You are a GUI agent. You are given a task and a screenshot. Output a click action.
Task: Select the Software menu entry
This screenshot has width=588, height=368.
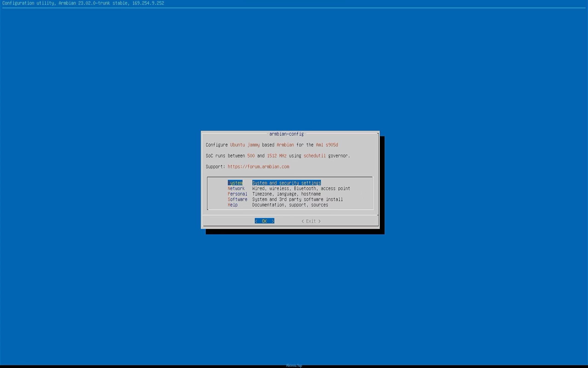(237, 199)
